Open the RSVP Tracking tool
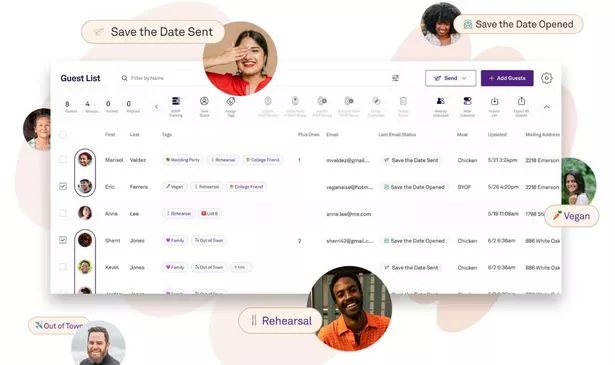 (176, 106)
